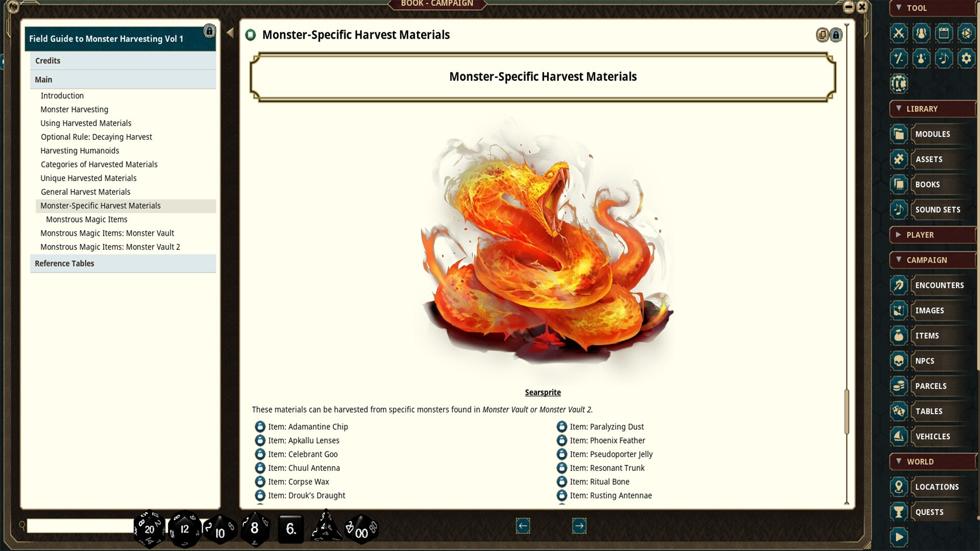Toggle shared view on the harvest materials page

click(x=822, y=35)
